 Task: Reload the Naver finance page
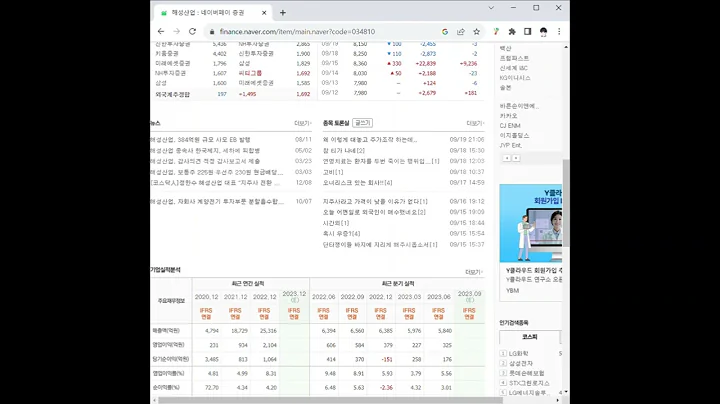pos(192,31)
